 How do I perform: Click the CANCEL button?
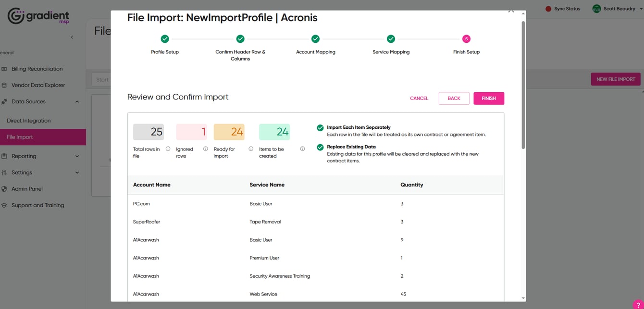click(x=419, y=98)
